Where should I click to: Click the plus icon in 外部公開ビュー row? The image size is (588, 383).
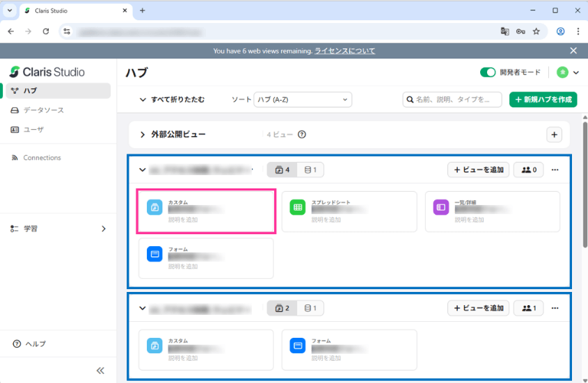(x=554, y=135)
